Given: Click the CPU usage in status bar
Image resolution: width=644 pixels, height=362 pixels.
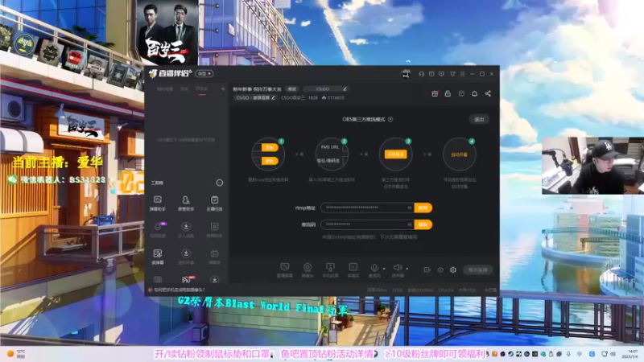Looking at the screenshot, I should click(x=446, y=290).
